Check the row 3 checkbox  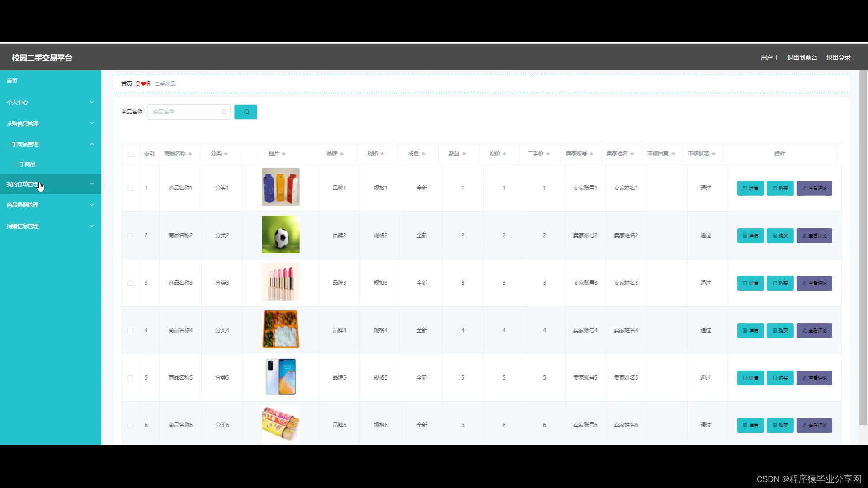130,283
